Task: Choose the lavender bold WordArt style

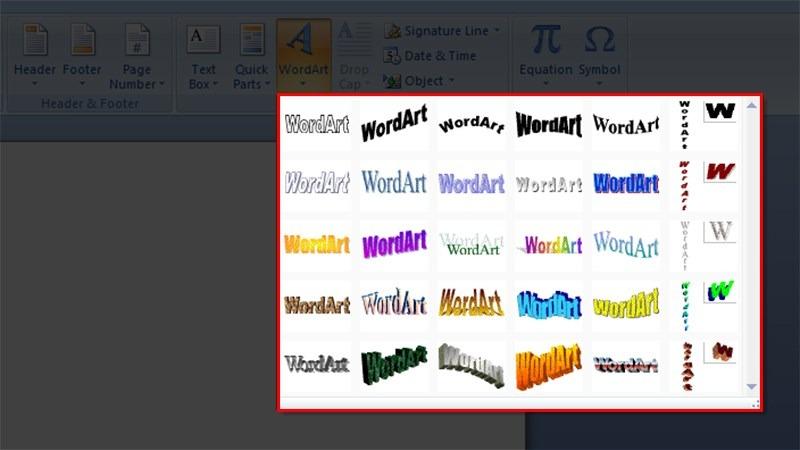Action: (x=471, y=183)
